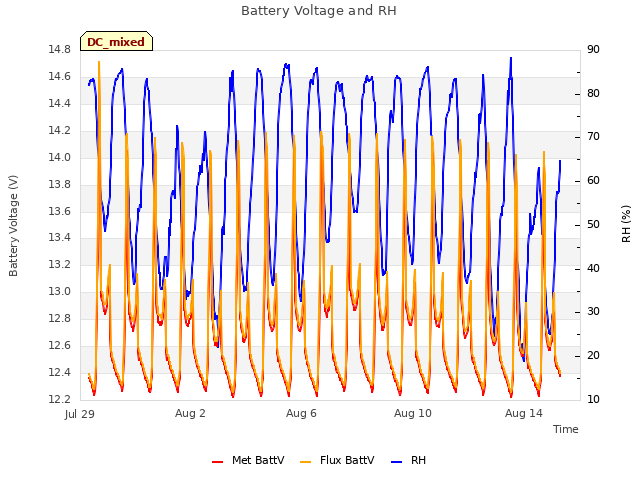Click the 13.6 voltage tick label
This screenshot has height=480, width=640.
[59, 211]
